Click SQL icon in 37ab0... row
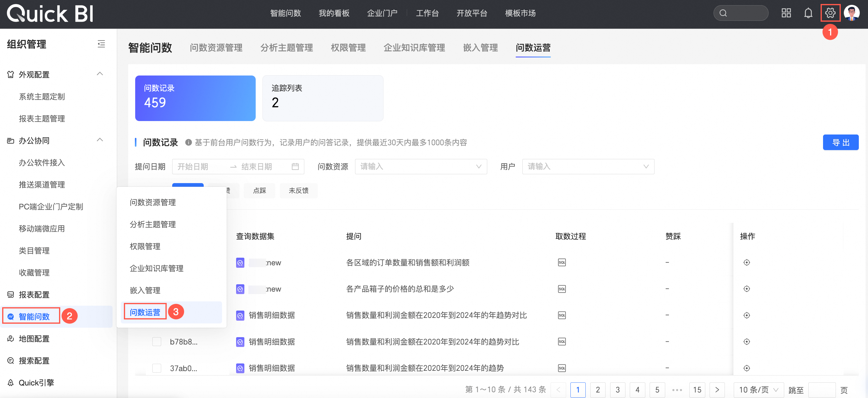Screen dimensions: 868x398 click(x=562, y=368)
